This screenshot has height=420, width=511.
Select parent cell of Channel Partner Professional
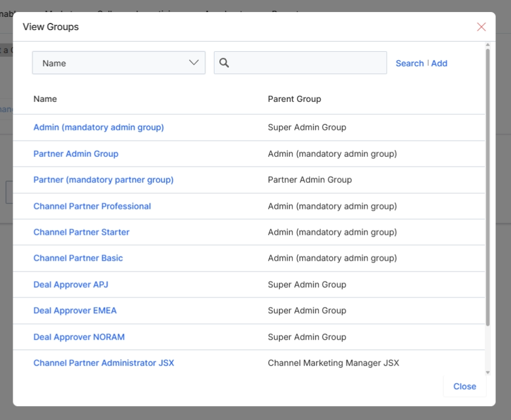[332, 206]
